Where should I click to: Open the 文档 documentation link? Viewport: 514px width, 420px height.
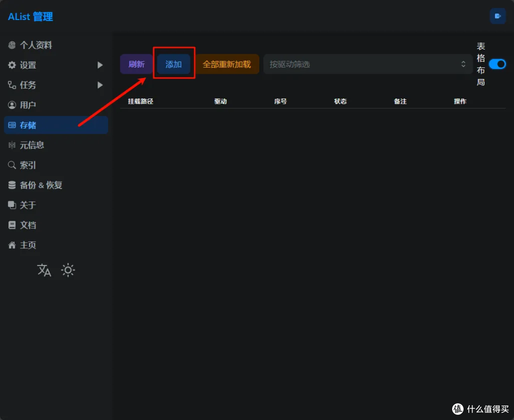(56, 225)
